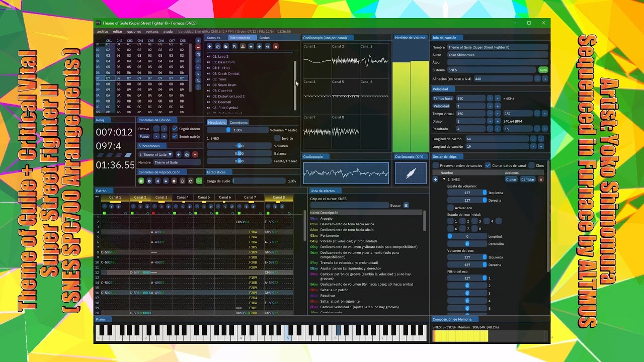The width and height of the screenshot is (644, 362).
Task: Click the Auto system name button
Action: point(543,70)
